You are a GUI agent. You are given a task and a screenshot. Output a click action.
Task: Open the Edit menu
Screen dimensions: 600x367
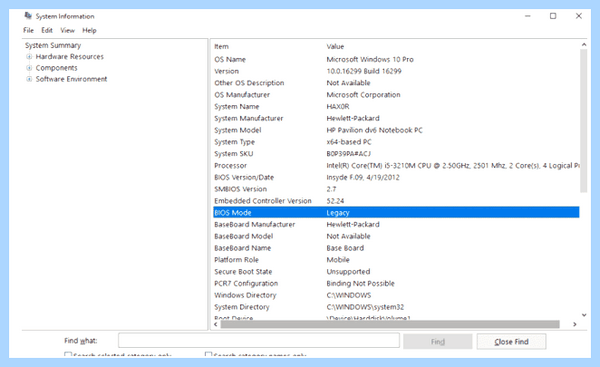[x=47, y=30]
